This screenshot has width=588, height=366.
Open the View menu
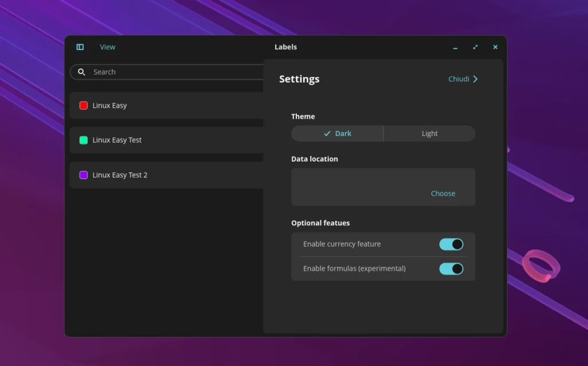[107, 47]
